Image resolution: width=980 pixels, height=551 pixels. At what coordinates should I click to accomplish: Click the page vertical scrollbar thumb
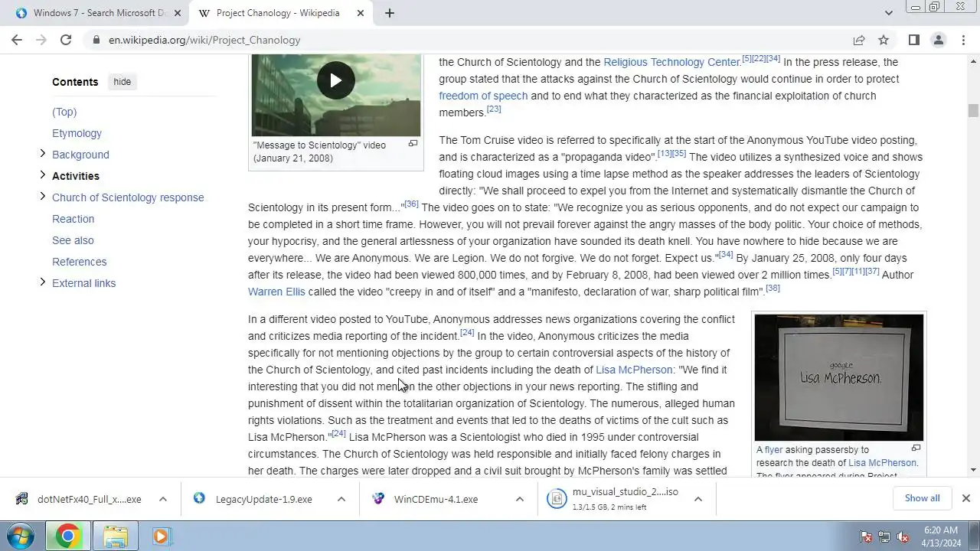pos(973,110)
